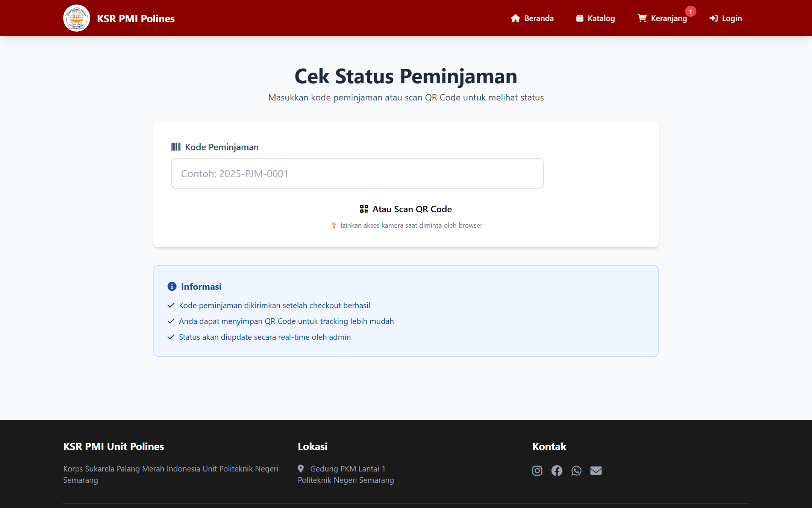The width and height of the screenshot is (812, 508).
Task: Click the 'KSR PMI Unit Polines' footer heading
Action: click(x=114, y=446)
